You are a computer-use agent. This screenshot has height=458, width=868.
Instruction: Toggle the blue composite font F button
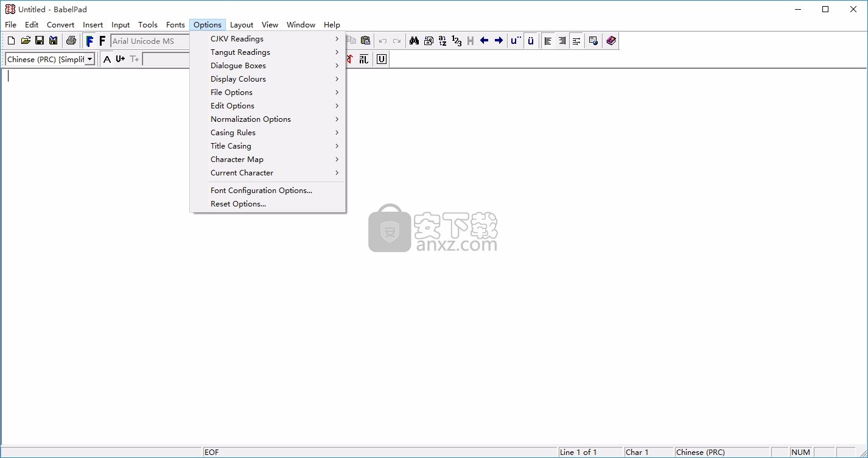click(x=89, y=41)
